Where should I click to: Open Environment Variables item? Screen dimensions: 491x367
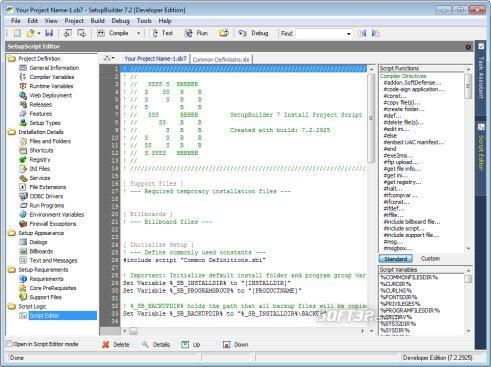pos(57,215)
